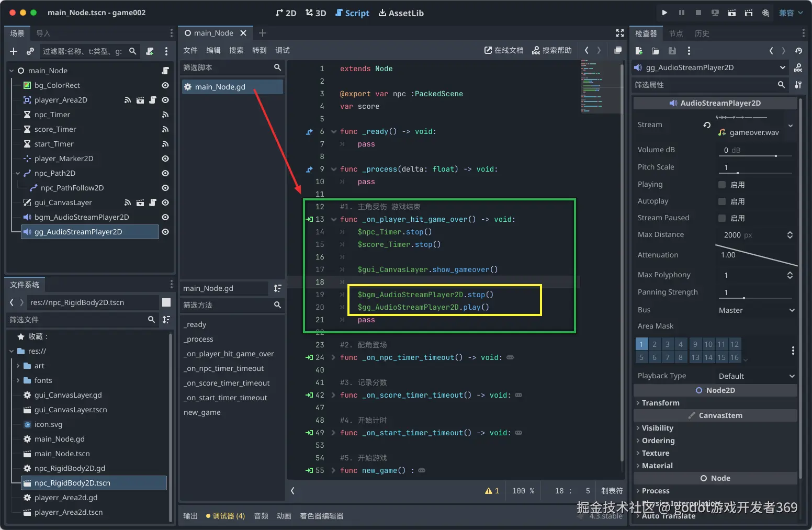Open the AssetLib workspace
812x530 pixels.
[401, 13]
